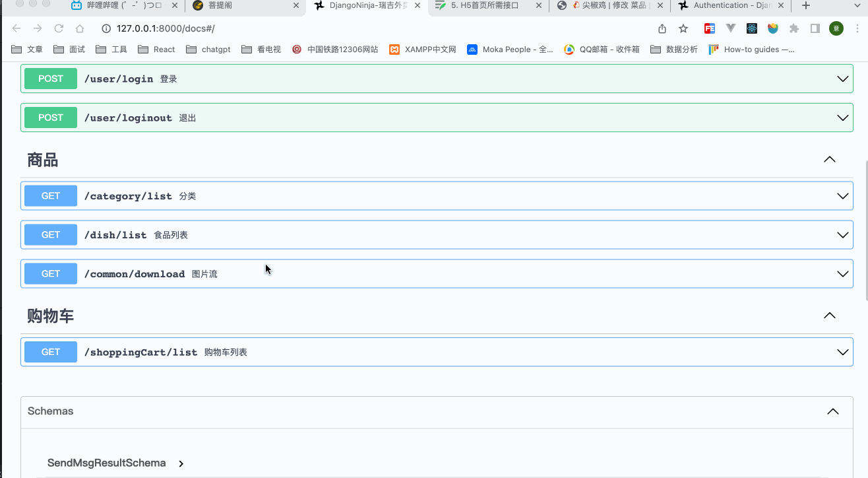The width and height of the screenshot is (868, 478).
Task: Open the 中国铁路12306网站 bookmark
Action: pyautogui.click(x=335, y=50)
